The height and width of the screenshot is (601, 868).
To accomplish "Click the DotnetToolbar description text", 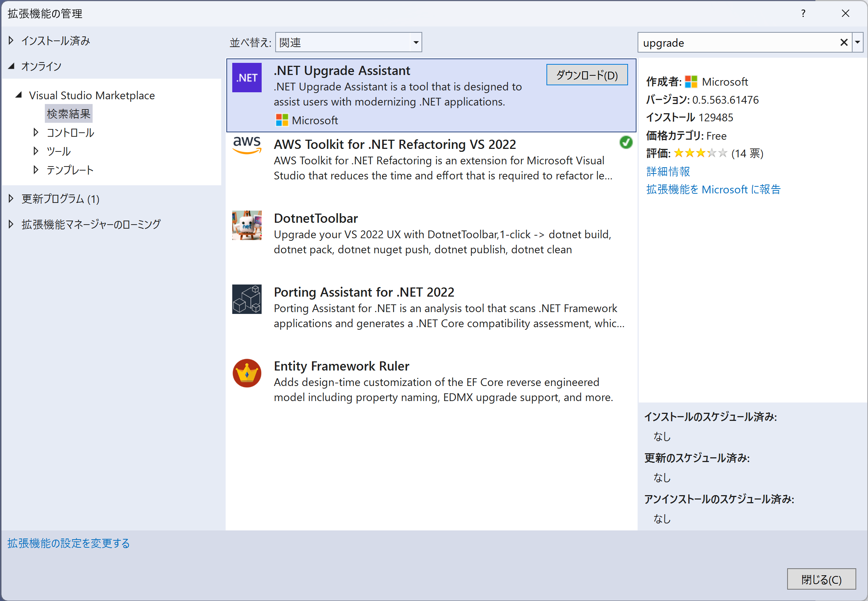I will pos(443,242).
